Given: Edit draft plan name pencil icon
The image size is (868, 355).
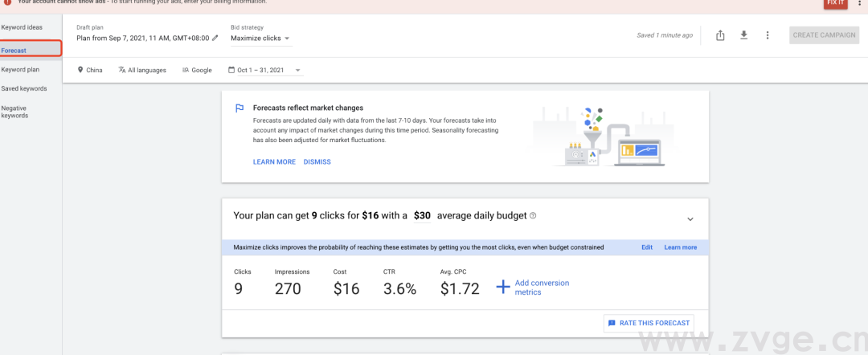Looking at the screenshot, I should pyautogui.click(x=215, y=38).
